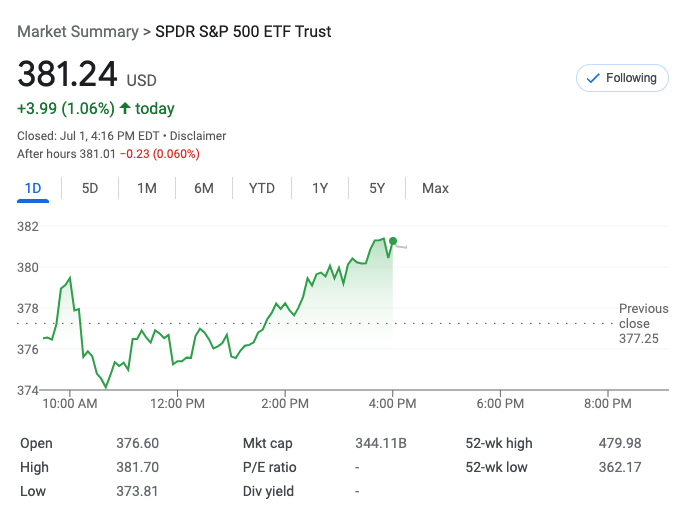
Task: Click the Mkt cap value 344.11B
Action: 381,443
